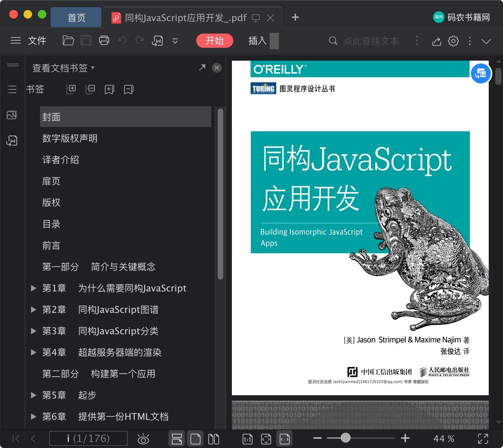
Task: Select the 目录 bookmark
Action: pos(51,224)
